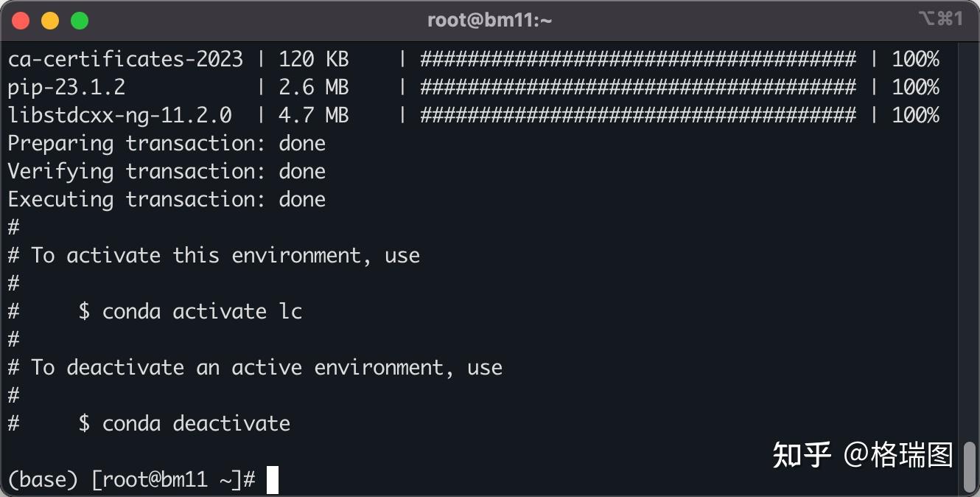Click the ⌥⌘1 shortcut indicator in title bar
This screenshot has height=497, width=980.
[940, 19]
